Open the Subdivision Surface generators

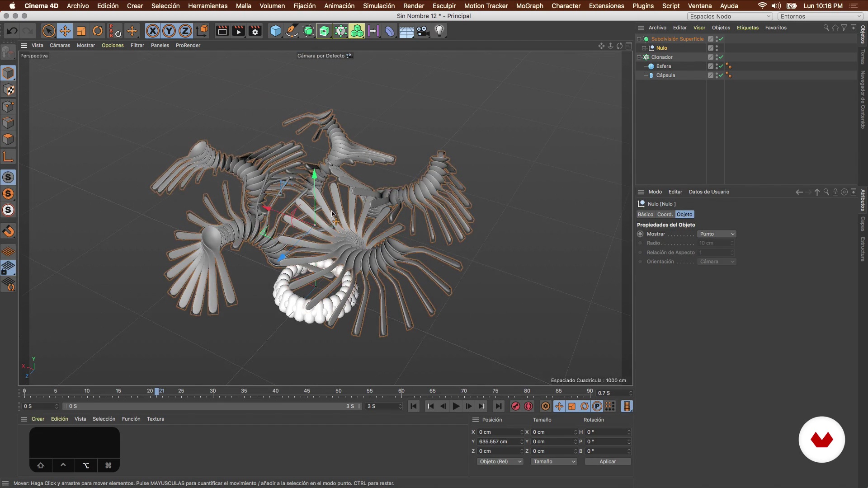click(308, 31)
